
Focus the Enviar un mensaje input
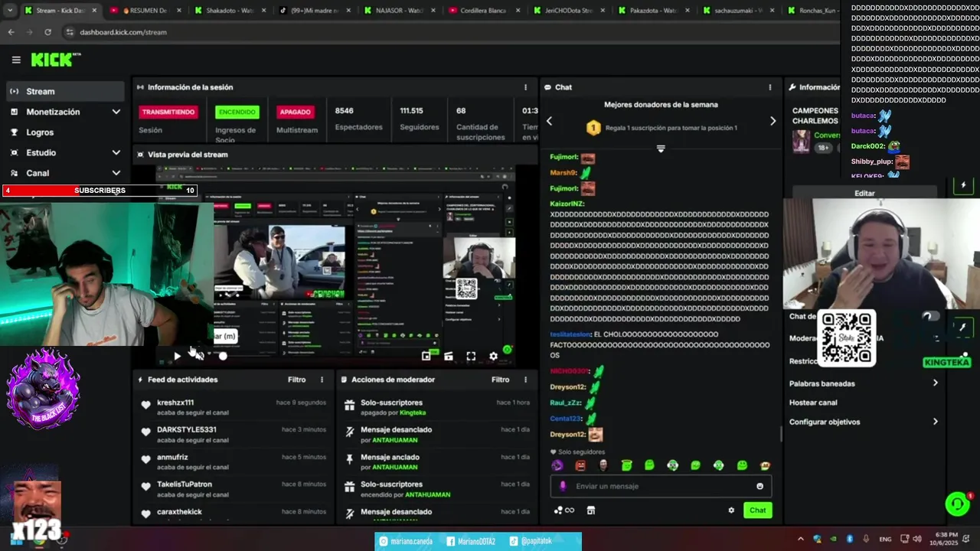click(x=661, y=486)
